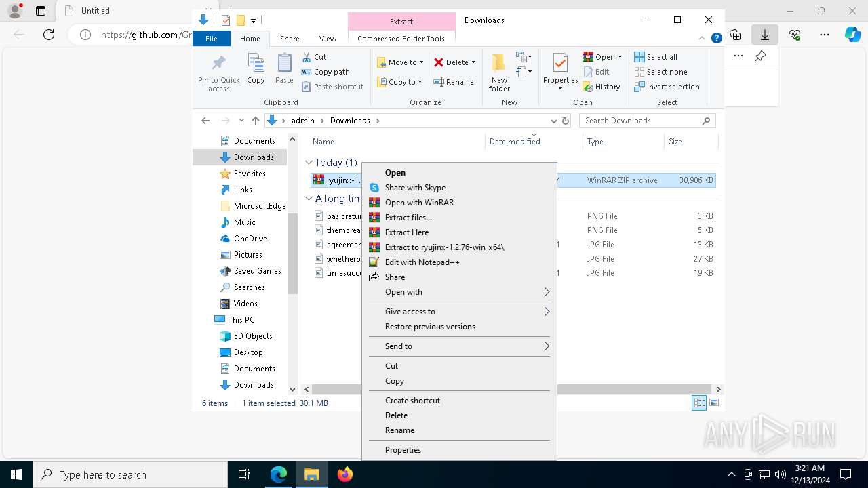Click Paste shortcut in ribbon
Screen dimensions: 868x488
(x=332, y=87)
